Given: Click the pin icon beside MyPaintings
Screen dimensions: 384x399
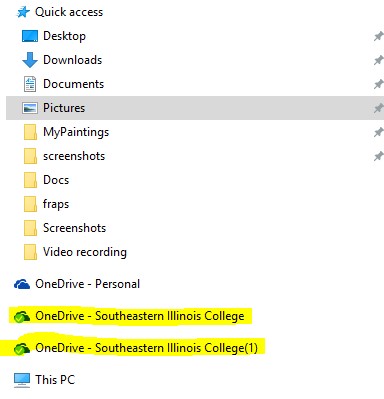Looking at the screenshot, I should click(x=378, y=132).
